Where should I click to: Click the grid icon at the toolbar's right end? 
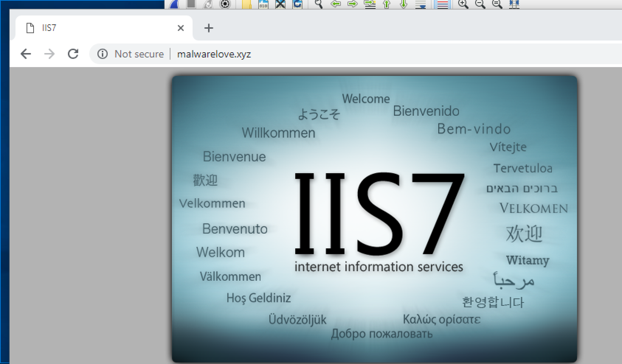click(x=514, y=4)
